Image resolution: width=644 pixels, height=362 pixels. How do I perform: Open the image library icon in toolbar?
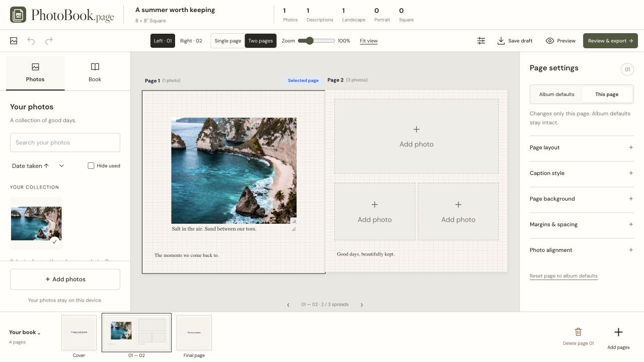(14, 41)
